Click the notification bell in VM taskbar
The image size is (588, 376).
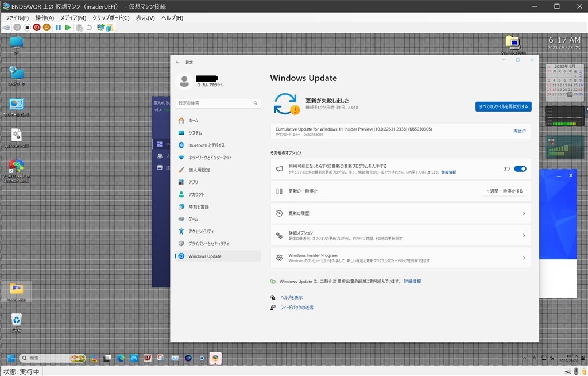coord(584,358)
